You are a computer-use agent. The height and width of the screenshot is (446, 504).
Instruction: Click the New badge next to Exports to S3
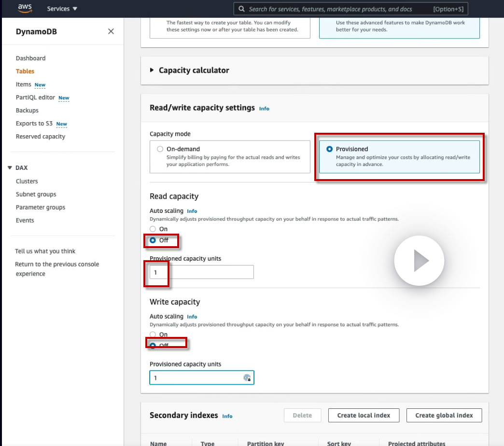click(61, 124)
